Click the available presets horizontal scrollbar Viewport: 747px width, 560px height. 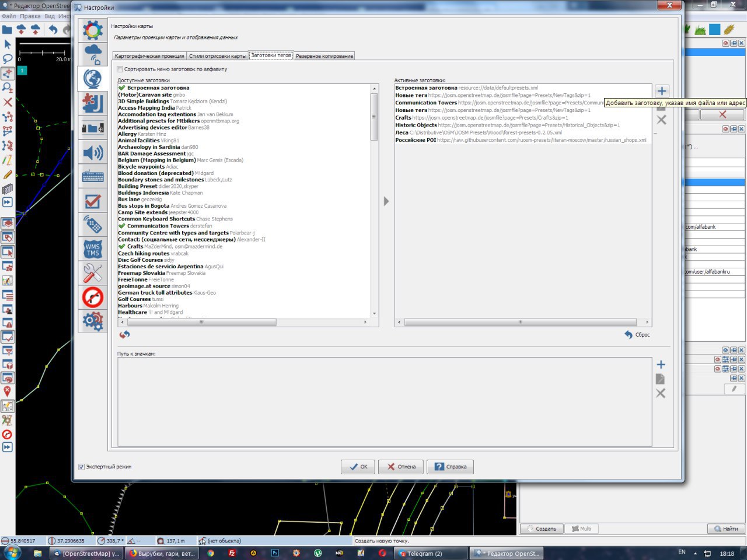pyautogui.click(x=201, y=322)
